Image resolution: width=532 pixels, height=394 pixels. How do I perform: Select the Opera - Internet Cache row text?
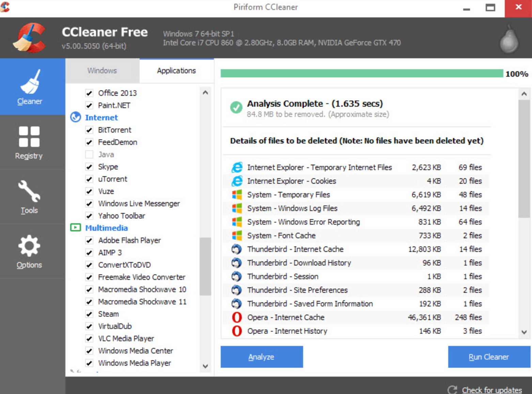click(286, 317)
